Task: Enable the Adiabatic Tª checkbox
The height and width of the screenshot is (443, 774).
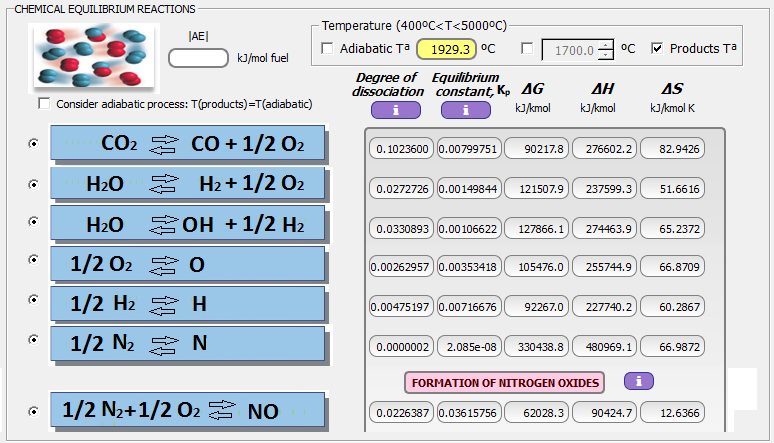Action: coord(327,48)
